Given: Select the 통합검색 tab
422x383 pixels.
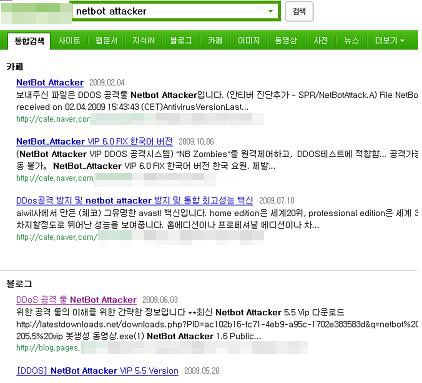Looking at the screenshot, I should (29, 41).
